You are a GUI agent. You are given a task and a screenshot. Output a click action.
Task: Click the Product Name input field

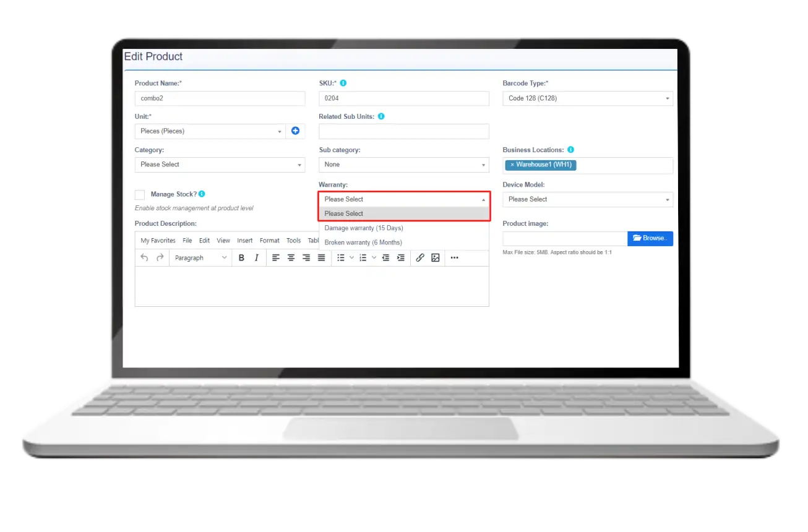point(220,98)
